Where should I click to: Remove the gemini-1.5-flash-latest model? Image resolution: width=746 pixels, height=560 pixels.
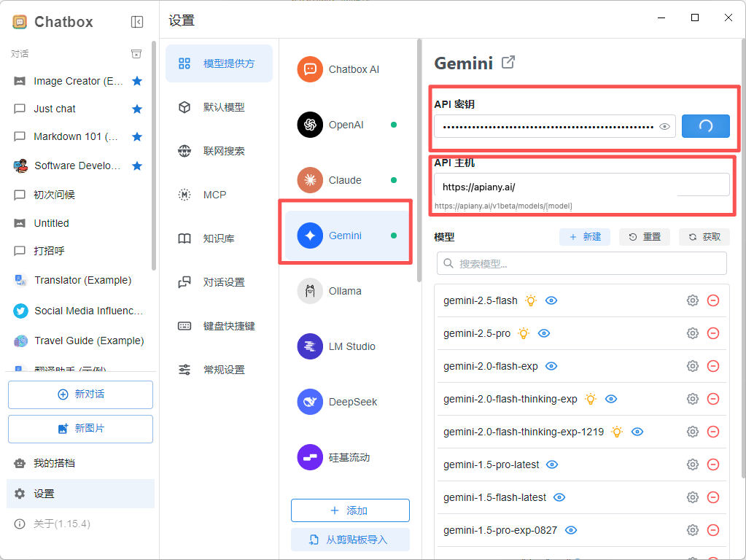pos(713,498)
